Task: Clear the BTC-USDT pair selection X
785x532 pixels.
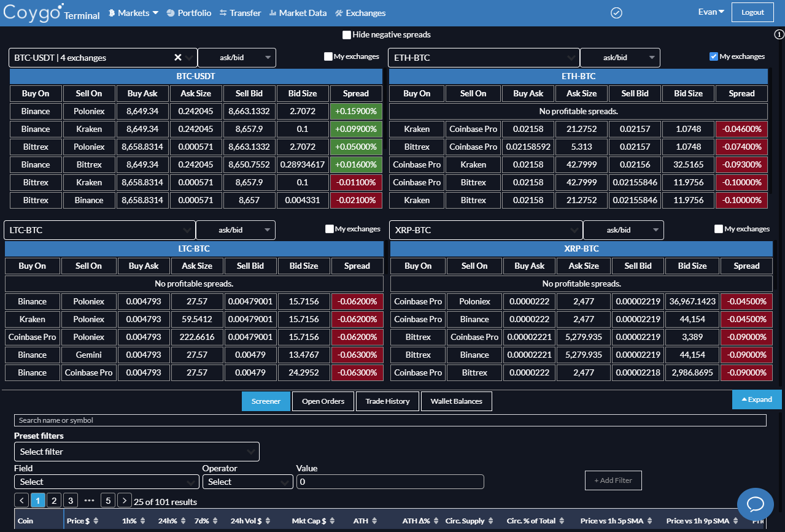Action: click(x=178, y=57)
